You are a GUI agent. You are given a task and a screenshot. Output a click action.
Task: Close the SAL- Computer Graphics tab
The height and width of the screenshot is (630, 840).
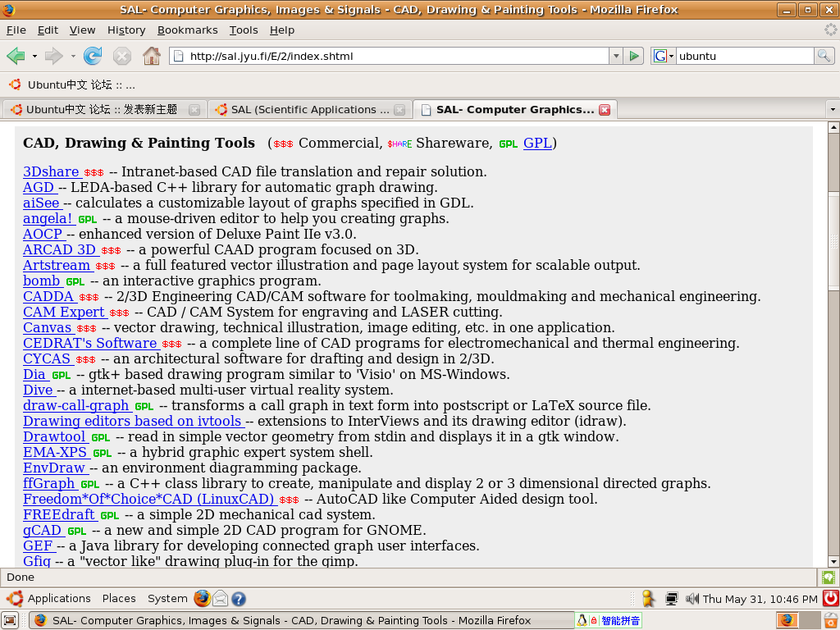click(x=605, y=110)
